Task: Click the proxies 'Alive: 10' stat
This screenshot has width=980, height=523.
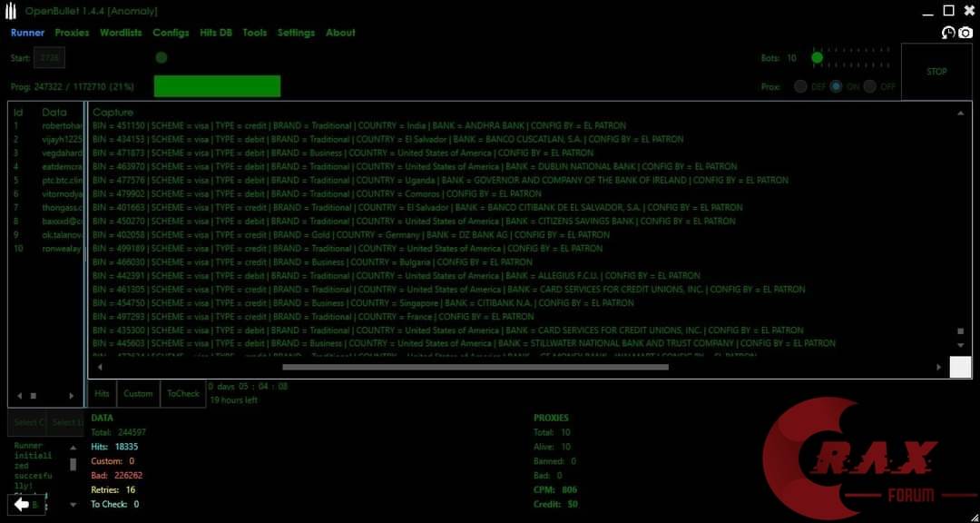Action: pos(553,447)
